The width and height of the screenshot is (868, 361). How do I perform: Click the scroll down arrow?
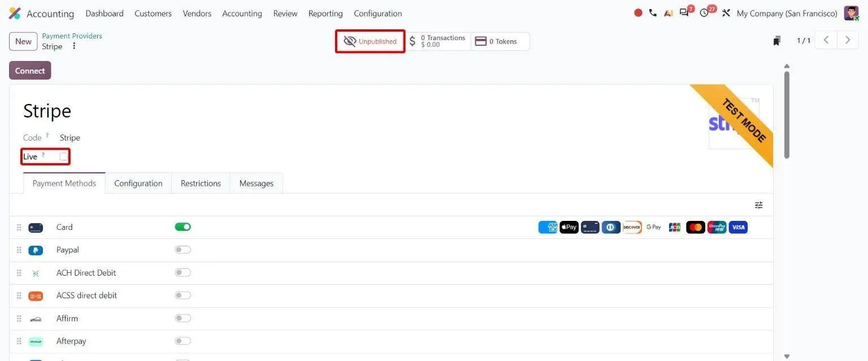[787, 356]
